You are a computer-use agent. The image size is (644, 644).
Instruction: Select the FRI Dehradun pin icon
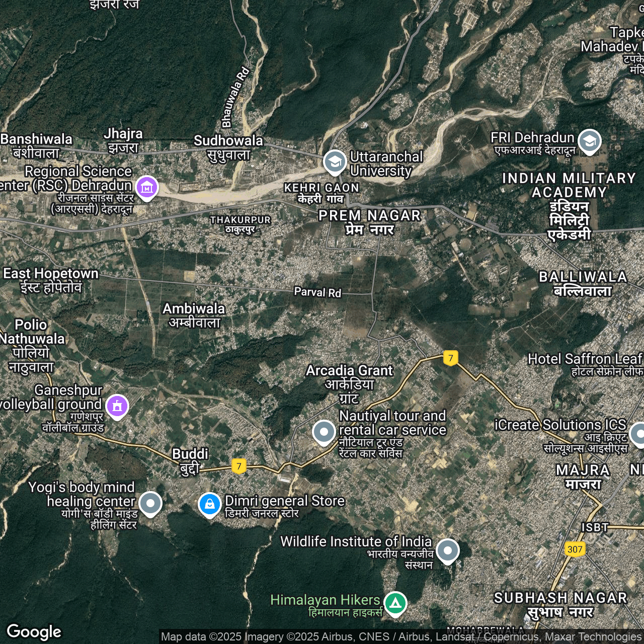click(x=589, y=141)
